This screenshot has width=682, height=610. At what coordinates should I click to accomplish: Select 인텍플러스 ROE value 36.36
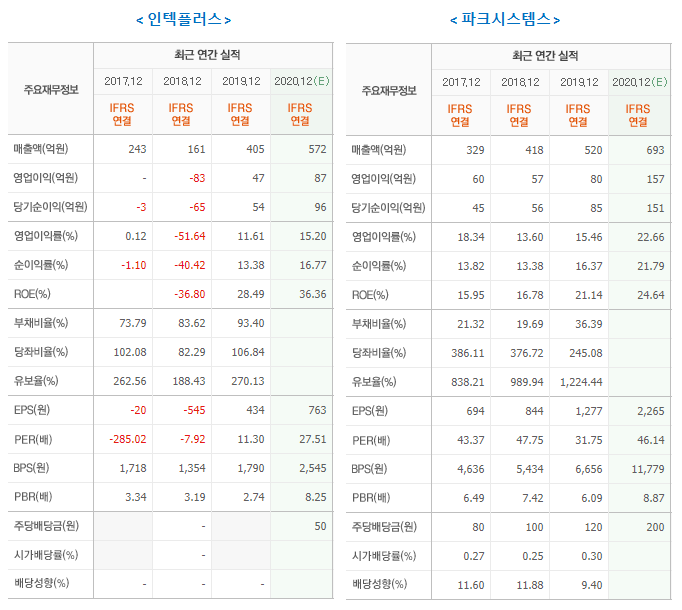point(312,294)
